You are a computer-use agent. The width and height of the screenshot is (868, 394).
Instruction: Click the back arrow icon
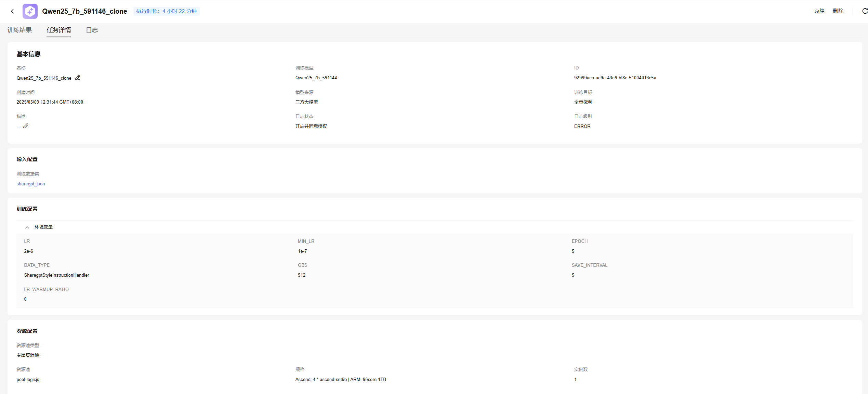pyautogui.click(x=12, y=11)
